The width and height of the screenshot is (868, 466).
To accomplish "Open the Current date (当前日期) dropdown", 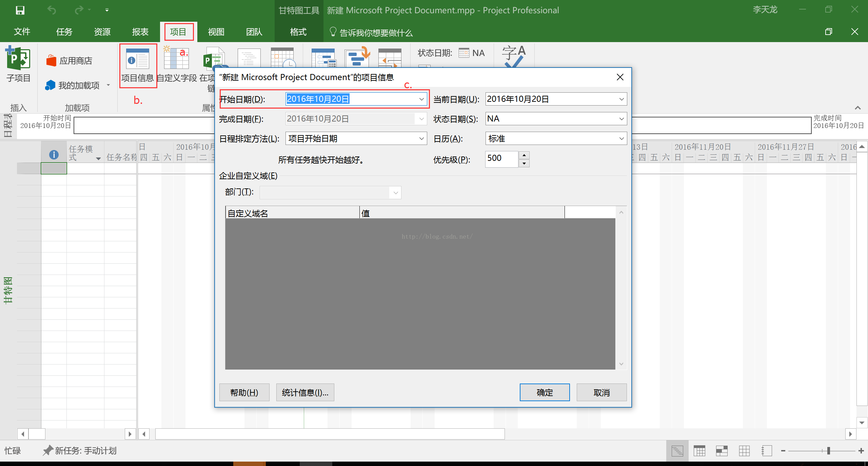I will [622, 99].
